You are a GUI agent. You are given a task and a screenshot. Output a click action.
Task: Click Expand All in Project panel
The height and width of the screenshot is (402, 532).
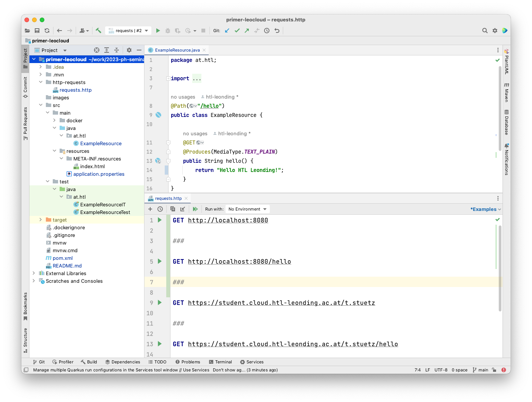[107, 50]
